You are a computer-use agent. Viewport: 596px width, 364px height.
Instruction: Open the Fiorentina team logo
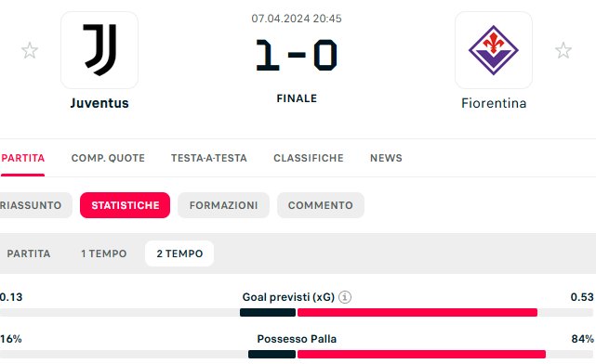click(x=494, y=50)
